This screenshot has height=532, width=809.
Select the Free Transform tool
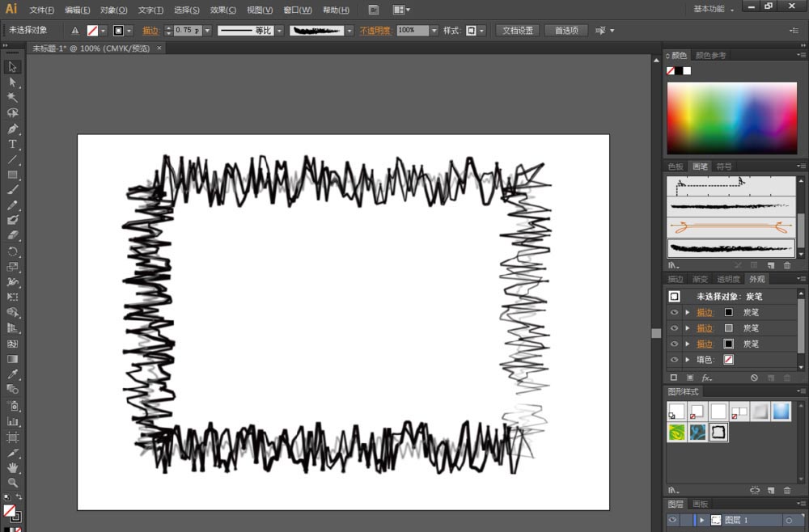click(x=12, y=298)
